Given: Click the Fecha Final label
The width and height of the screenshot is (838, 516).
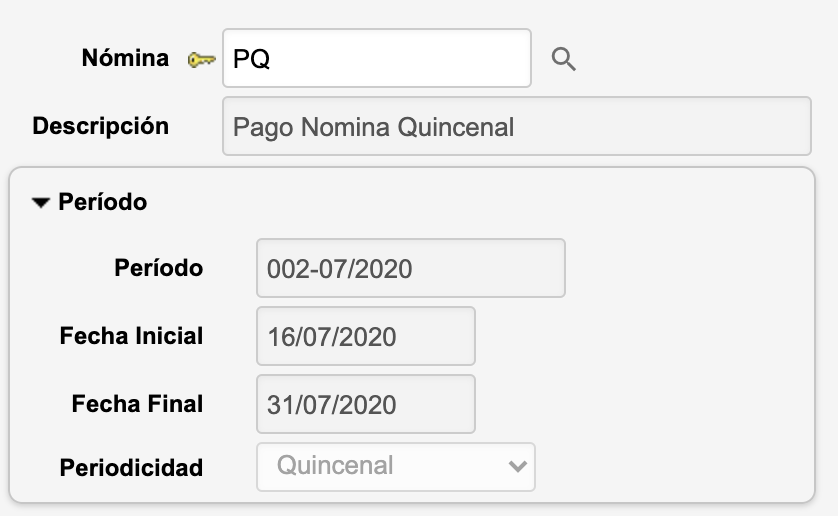Looking at the screenshot, I should coord(137,404).
